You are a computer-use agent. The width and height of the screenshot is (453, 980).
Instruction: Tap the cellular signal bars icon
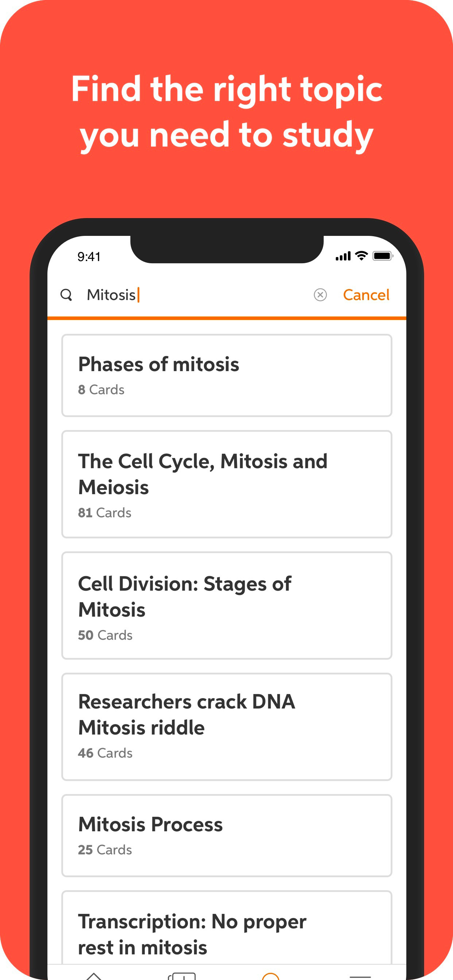342,257
